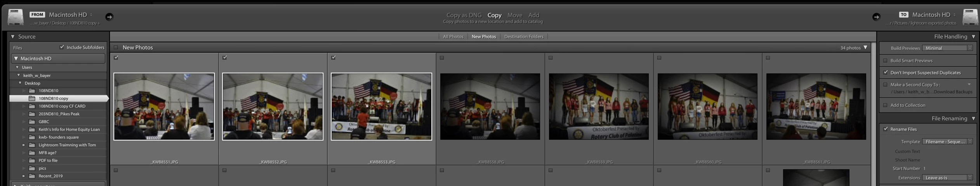Click the destination arrow next to TO
Viewport: 980px width, 186px height.
point(876,17)
